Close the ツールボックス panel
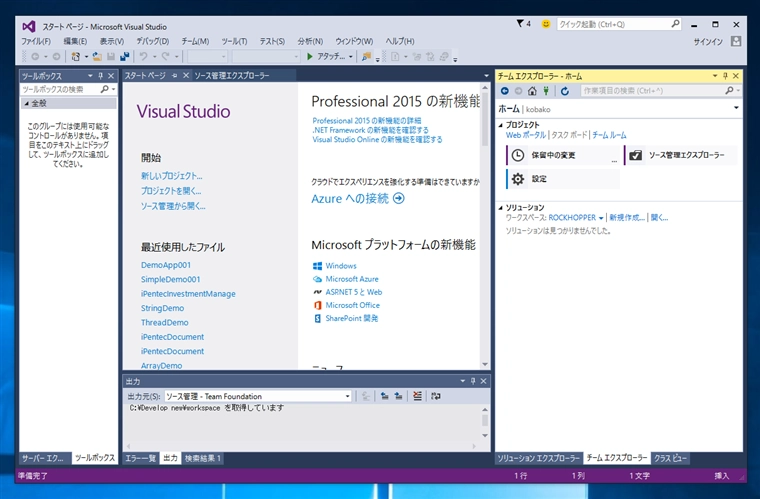This screenshot has width=760, height=499. click(111, 76)
